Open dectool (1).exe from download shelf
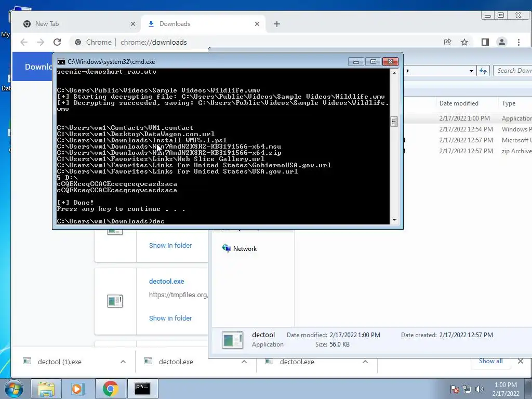532x399 pixels. click(60, 362)
